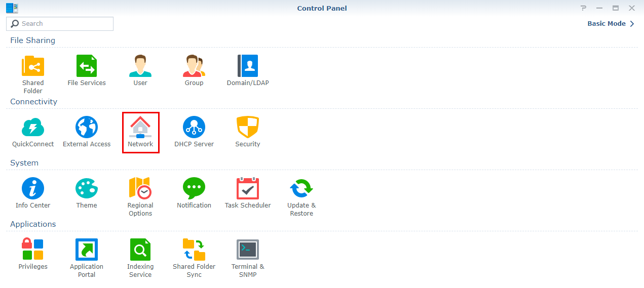This screenshot has height=288, width=644.
Task: Open Domain/LDAP settings
Action: pos(248,66)
